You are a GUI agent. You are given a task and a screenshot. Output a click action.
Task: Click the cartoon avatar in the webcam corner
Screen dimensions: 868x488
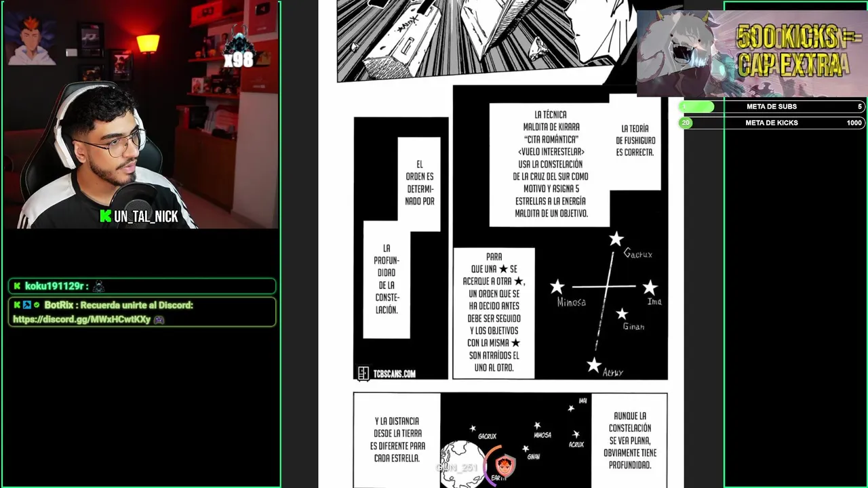[x=31, y=39]
